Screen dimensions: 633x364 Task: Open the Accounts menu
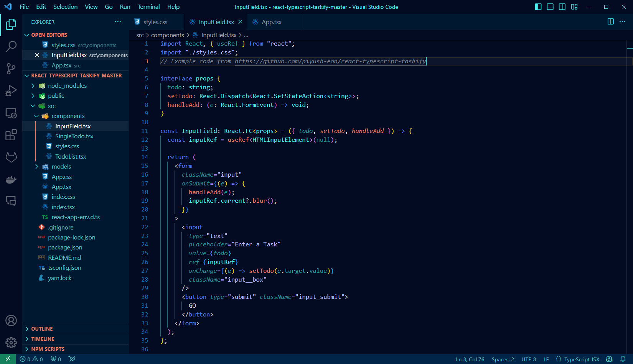[x=11, y=320]
